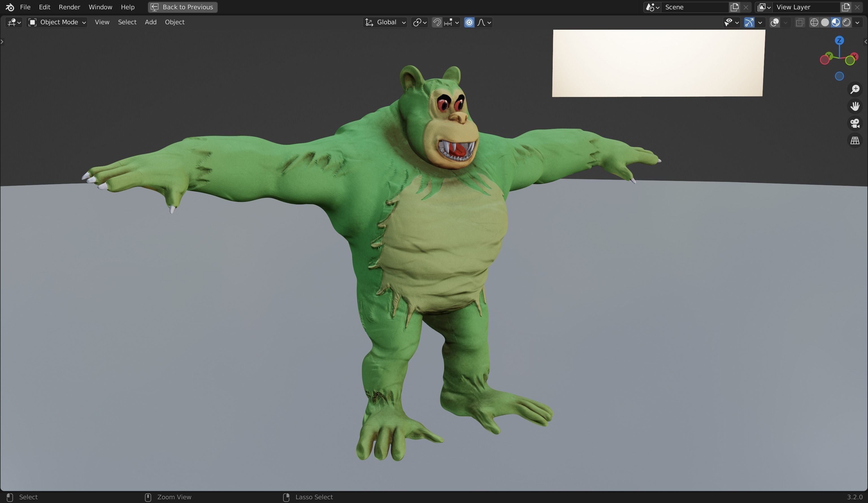Viewport: 868px width, 503px height.
Task: Open the Window menu
Action: click(x=100, y=7)
